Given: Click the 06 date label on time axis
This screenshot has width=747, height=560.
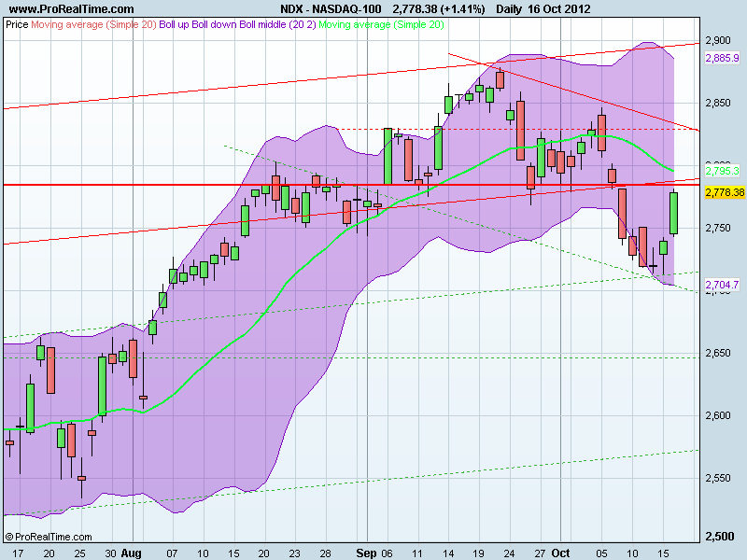Looking at the screenshot, I should (387, 553).
